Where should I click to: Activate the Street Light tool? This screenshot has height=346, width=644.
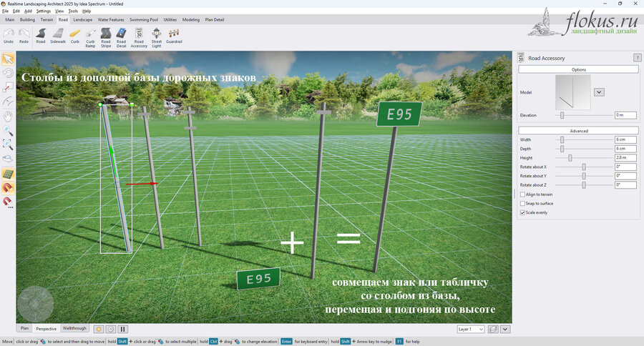click(x=157, y=38)
